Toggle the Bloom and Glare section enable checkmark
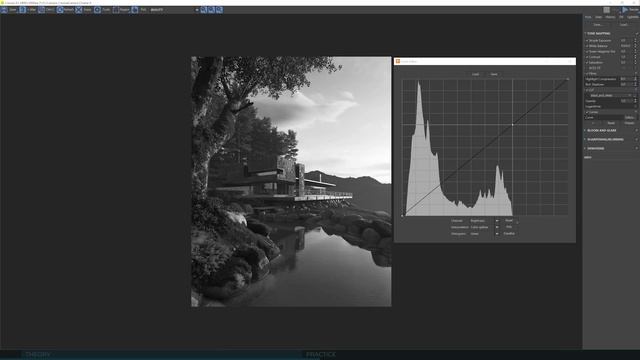 [636, 131]
